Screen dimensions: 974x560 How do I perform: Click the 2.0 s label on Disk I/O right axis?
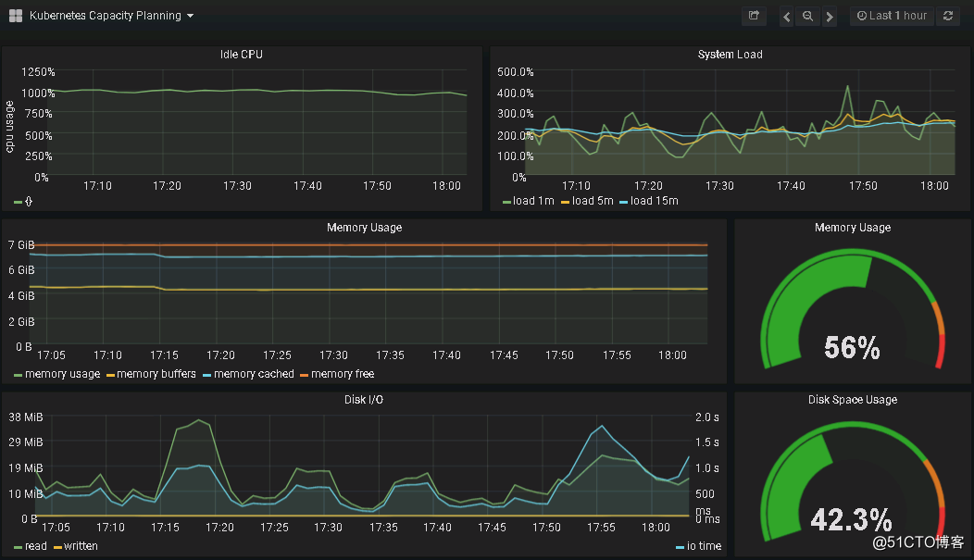click(x=707, y=417)
